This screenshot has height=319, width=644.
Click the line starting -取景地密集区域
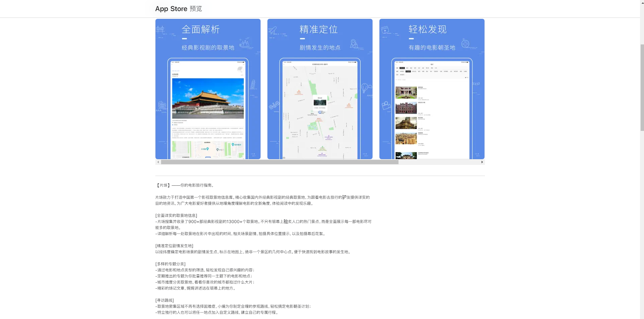coord(233,306)
